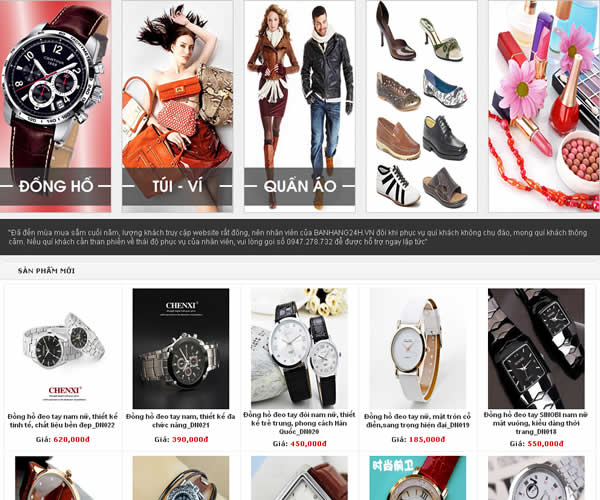Open the ĐỒNG HỒ watch category banner
600x500 pixels.
tap(55, 106)
